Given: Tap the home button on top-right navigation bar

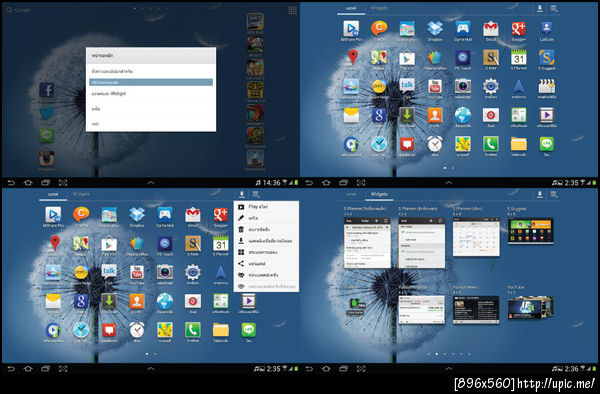Looking at the screenshot, I should [326, 183].
